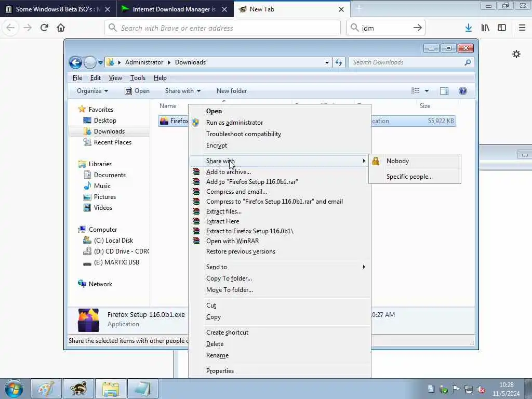Screen dimensions: 532x399
Task: Choose Create shortcut
Action: (x=280, y=332)
